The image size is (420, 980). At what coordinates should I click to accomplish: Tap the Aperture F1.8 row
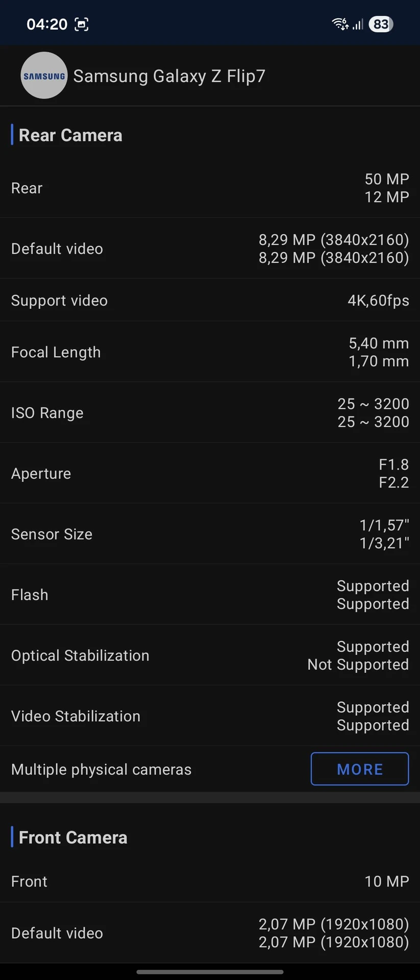pyautogui.click(x=210, y=473)
